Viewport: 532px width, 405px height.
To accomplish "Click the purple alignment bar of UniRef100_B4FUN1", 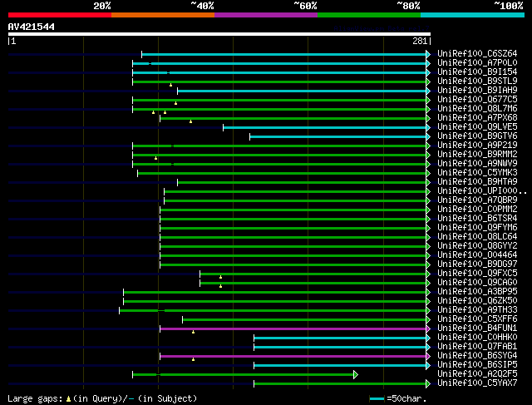I will 293,328.
